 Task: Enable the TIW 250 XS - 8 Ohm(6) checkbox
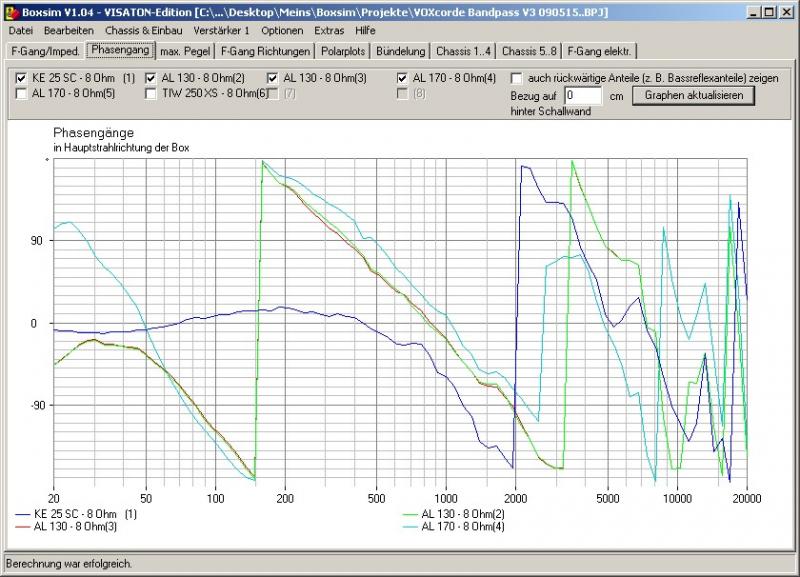(152, 94)
